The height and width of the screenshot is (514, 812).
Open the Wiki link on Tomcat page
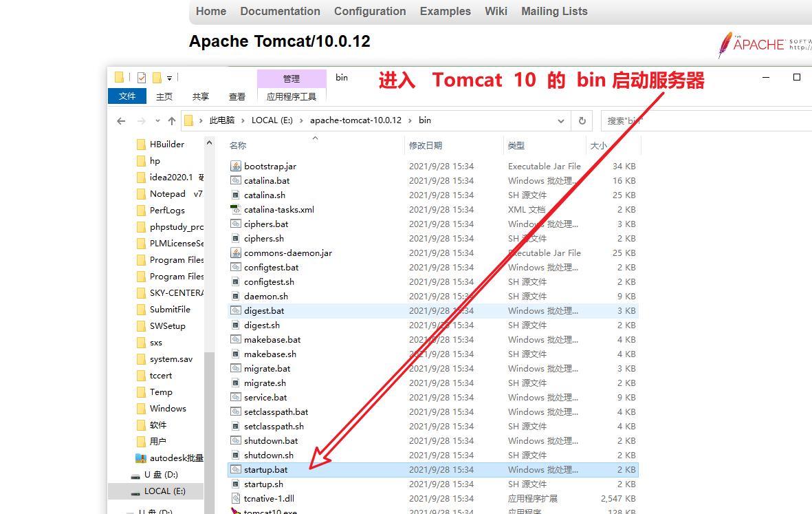[x=496, y=12]
